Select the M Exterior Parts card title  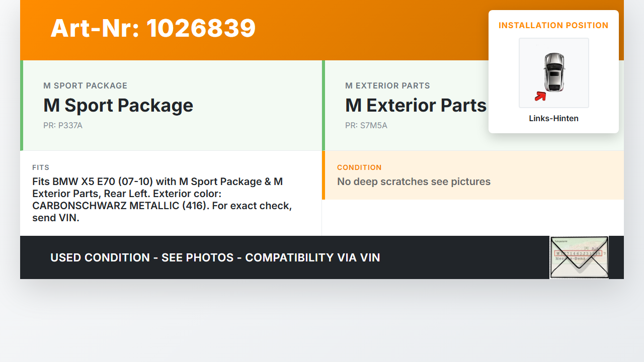point(416,105)
